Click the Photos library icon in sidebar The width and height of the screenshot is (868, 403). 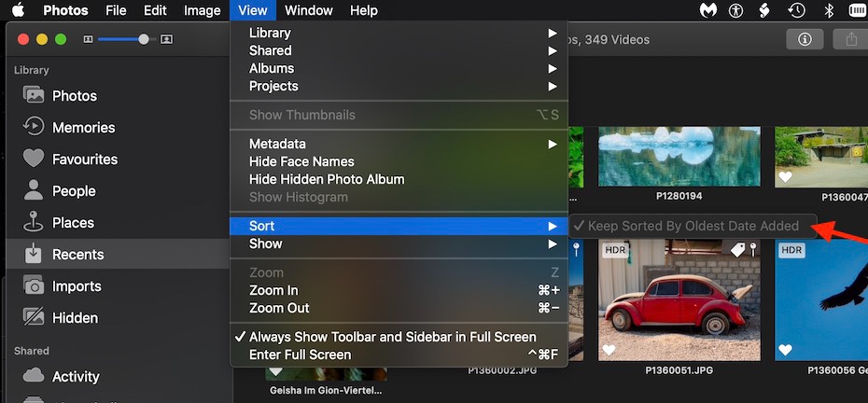pos(34,94)
